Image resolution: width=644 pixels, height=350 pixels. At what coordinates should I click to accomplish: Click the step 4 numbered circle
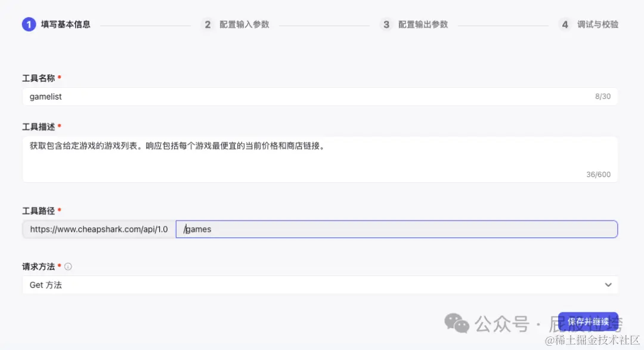564,24
